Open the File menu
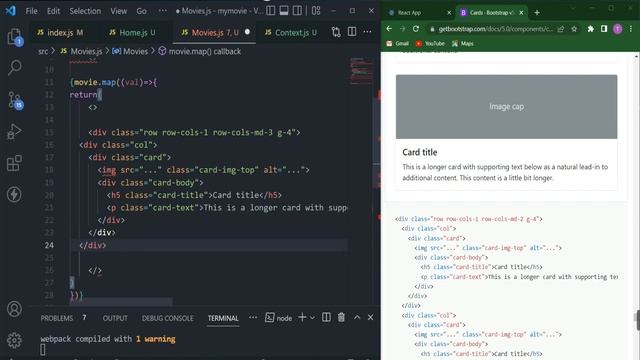Viewport: 640px width, 360px height. [x=31, y=11]
